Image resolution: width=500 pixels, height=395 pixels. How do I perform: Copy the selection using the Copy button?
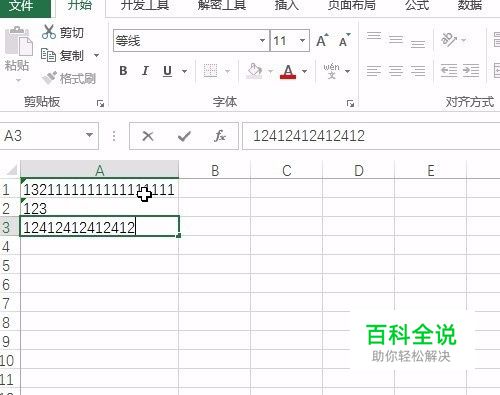62,55
